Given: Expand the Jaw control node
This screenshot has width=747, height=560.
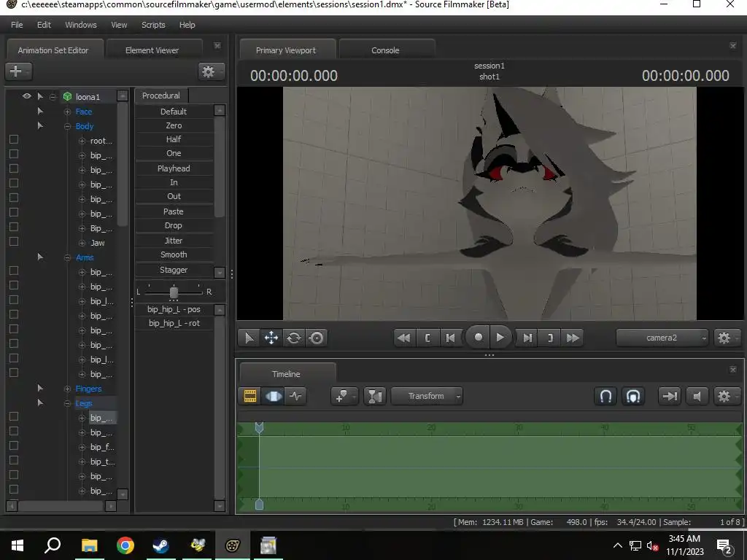Looking at the screenshot, I should tap(82, 244).
